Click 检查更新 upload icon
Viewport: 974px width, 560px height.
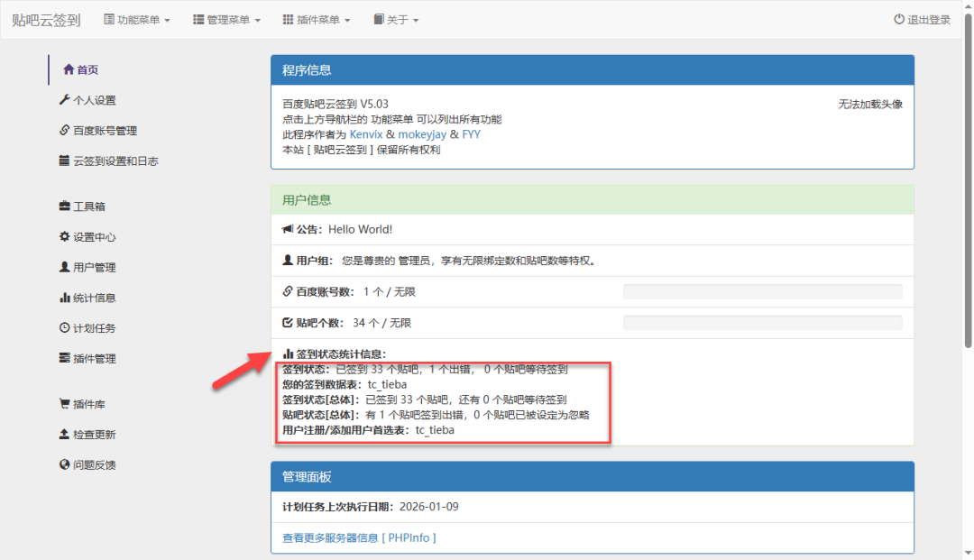point(64,434)
